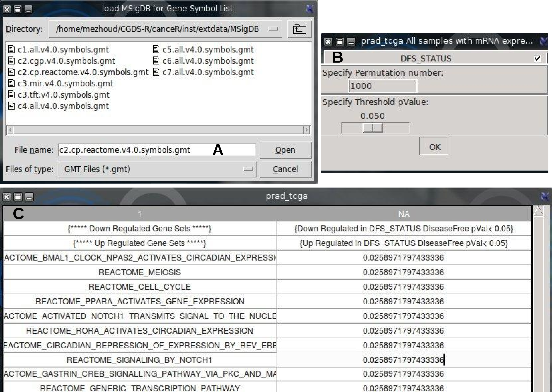Screen dimensions: 552x392
Task: Select c1.all.v4.0.symbols.gmt file
Action: 63,50
